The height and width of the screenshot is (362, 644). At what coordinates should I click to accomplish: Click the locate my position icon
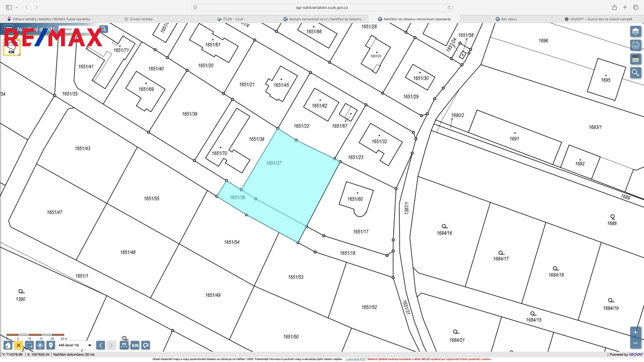pyautogui.click(x=40, y=345)
